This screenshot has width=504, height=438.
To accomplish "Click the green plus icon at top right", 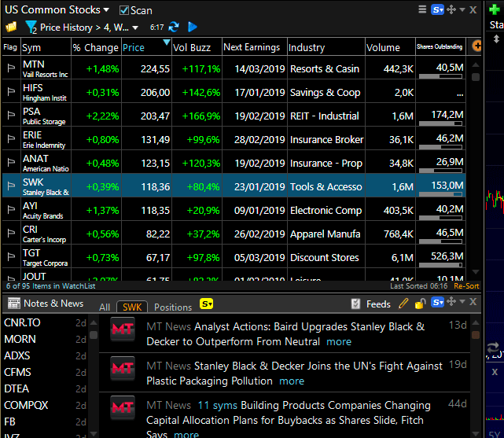I will point(495,9).
